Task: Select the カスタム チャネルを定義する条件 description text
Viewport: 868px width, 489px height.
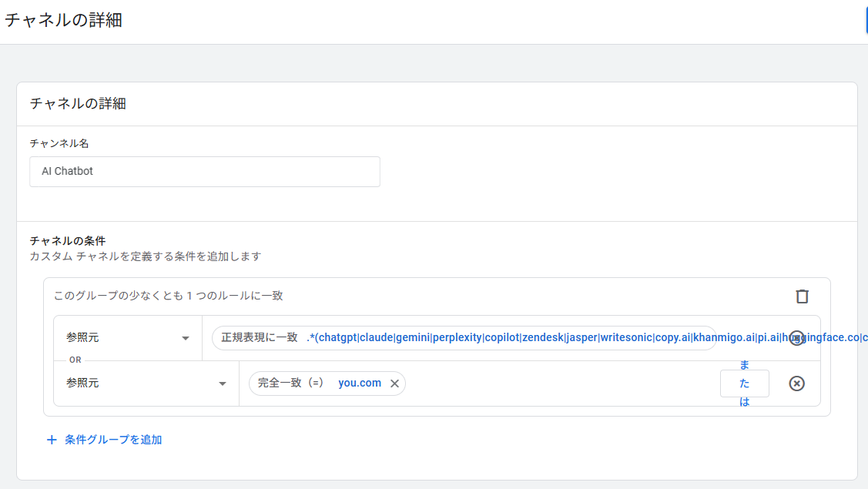Action: tap(145, 256)
